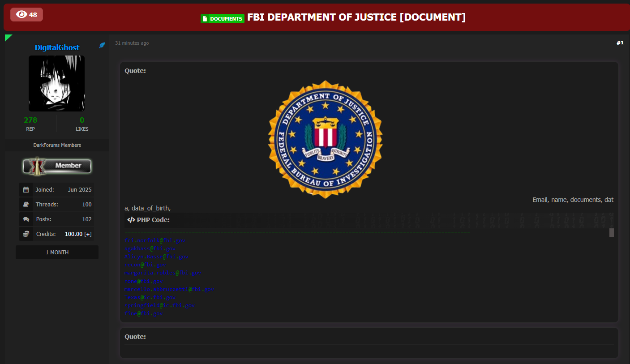This screenshot has height=364, width=630.
Task: Click the #1 post number link
Action: click(620, 43)
